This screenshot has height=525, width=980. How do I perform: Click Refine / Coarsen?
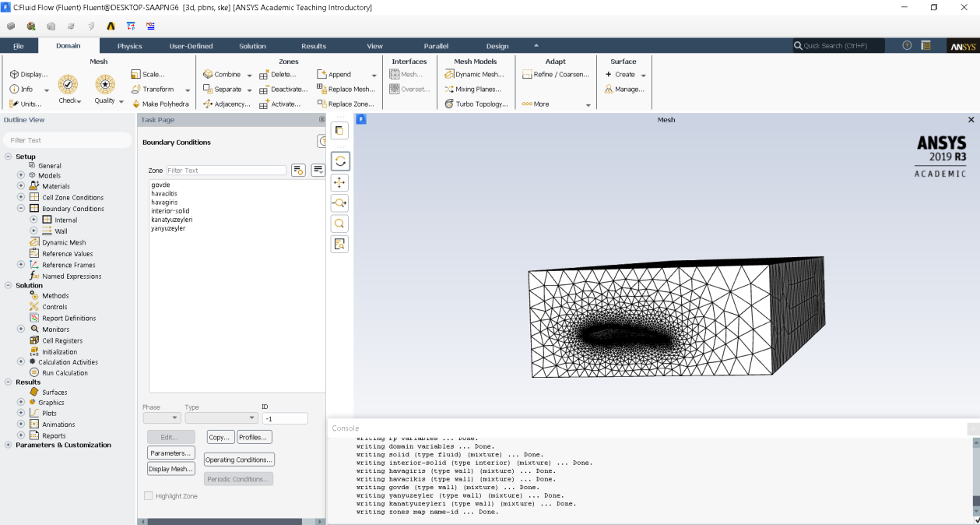click(x=554, y=75)
